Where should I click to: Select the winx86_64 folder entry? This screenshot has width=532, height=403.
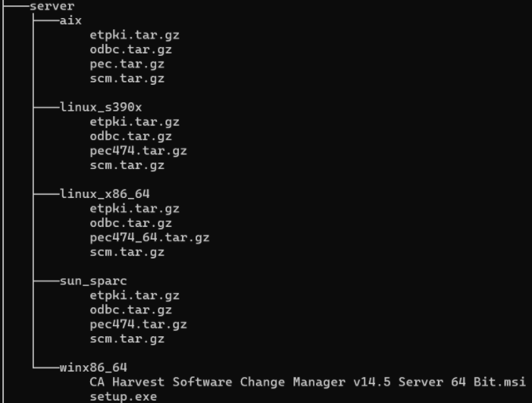93,367
